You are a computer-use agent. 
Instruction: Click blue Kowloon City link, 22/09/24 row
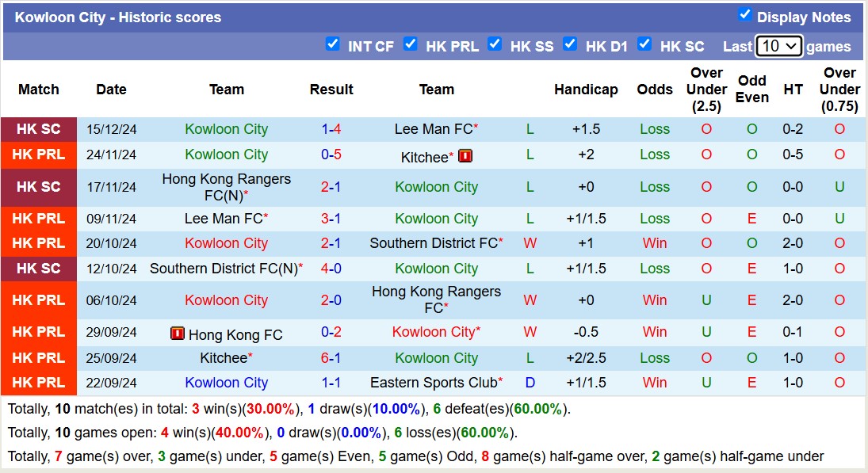pyautogui.click(x=226, y=383)
